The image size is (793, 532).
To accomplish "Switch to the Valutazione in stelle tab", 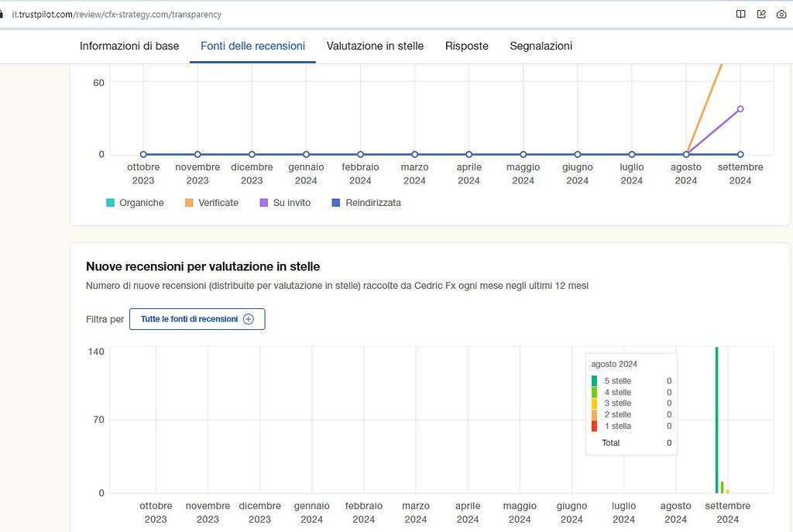I will (x=374, y=46).
